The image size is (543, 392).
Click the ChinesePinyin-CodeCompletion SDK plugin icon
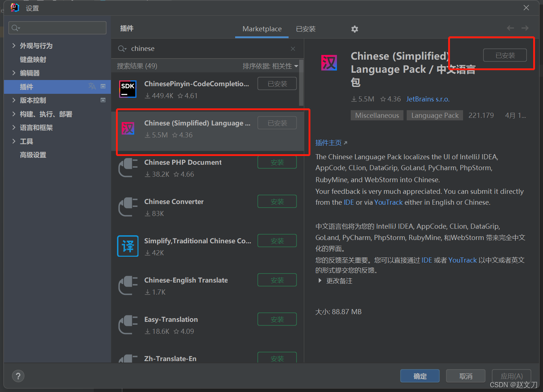(128, 89)
